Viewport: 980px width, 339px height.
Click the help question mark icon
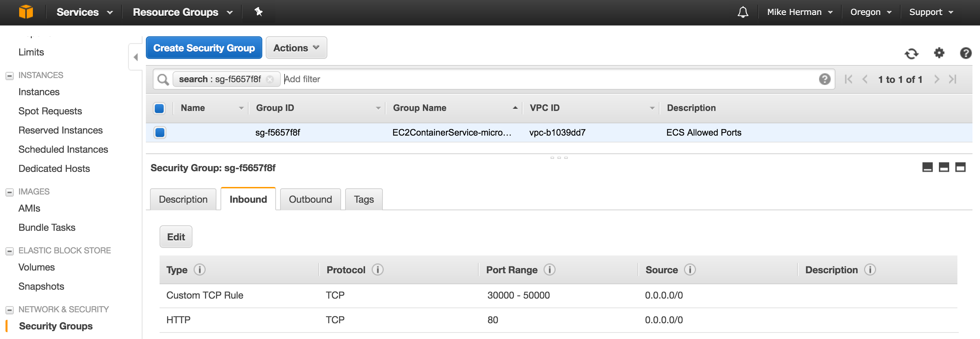pos(966,53)
